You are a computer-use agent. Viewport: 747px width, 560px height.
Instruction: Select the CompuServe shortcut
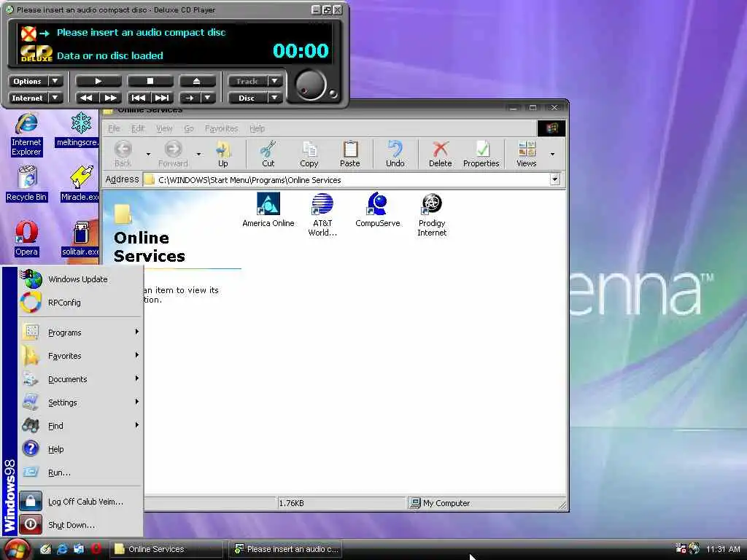point(378,210)
